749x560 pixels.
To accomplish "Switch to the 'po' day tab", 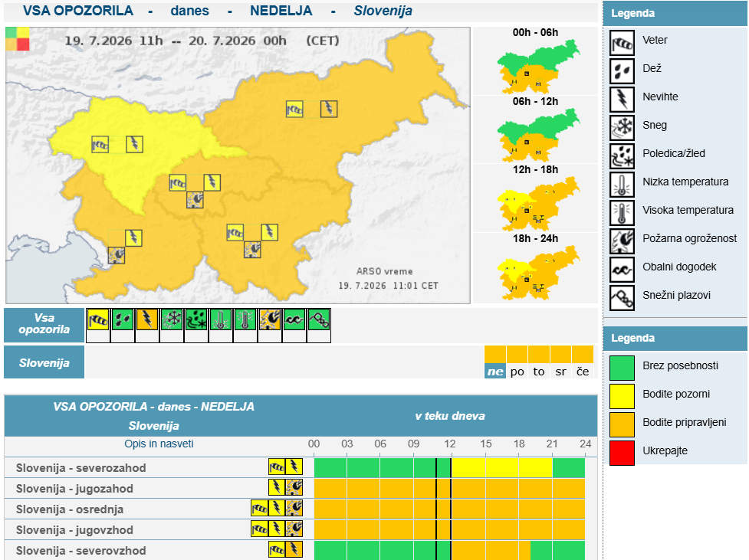I will (517, 372).
